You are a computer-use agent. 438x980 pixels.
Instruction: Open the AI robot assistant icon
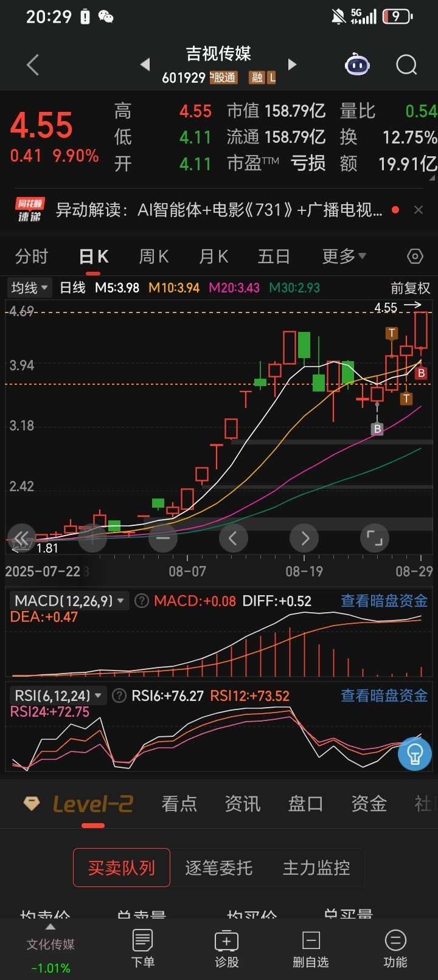click(357, 64)
